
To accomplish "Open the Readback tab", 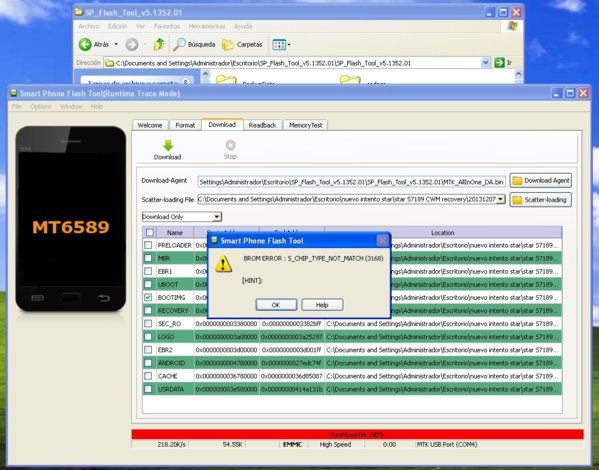I will pyautogui.click(x=262, y=125).
